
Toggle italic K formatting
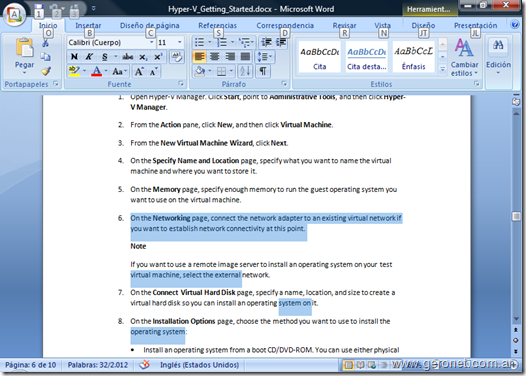[x=89, y=57]
